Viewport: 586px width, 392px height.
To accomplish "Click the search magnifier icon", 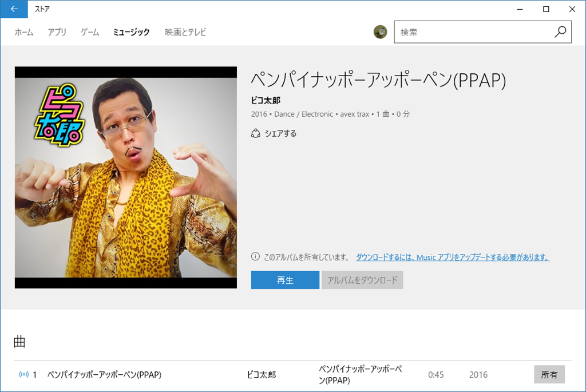I will 560,32.
